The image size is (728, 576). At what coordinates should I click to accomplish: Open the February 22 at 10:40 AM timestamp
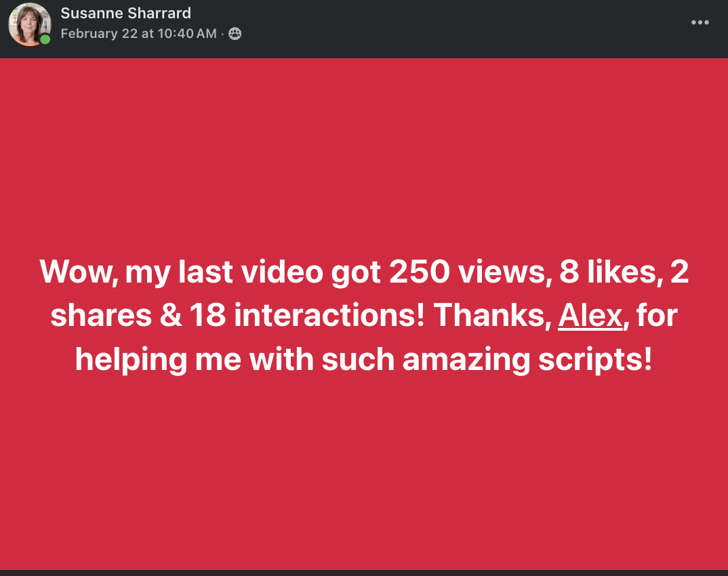tap(138, 34)
